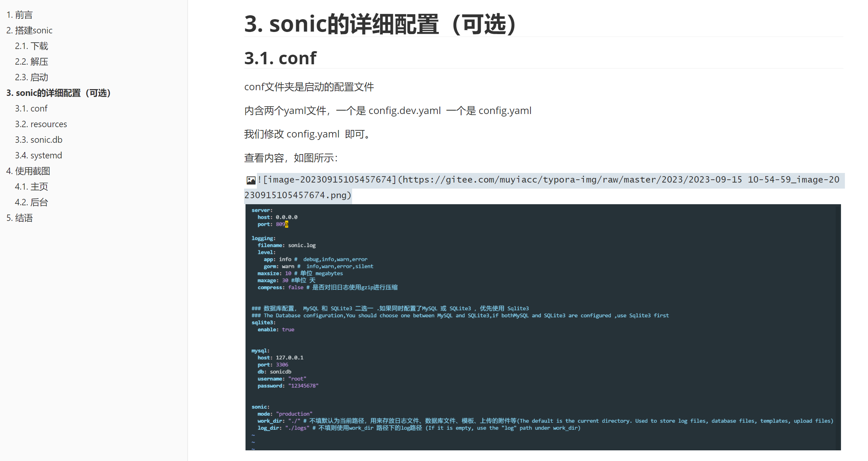Jump to "2.2. 解压"
This screenshot has width=868, height=461.
[x=31, y=61]
